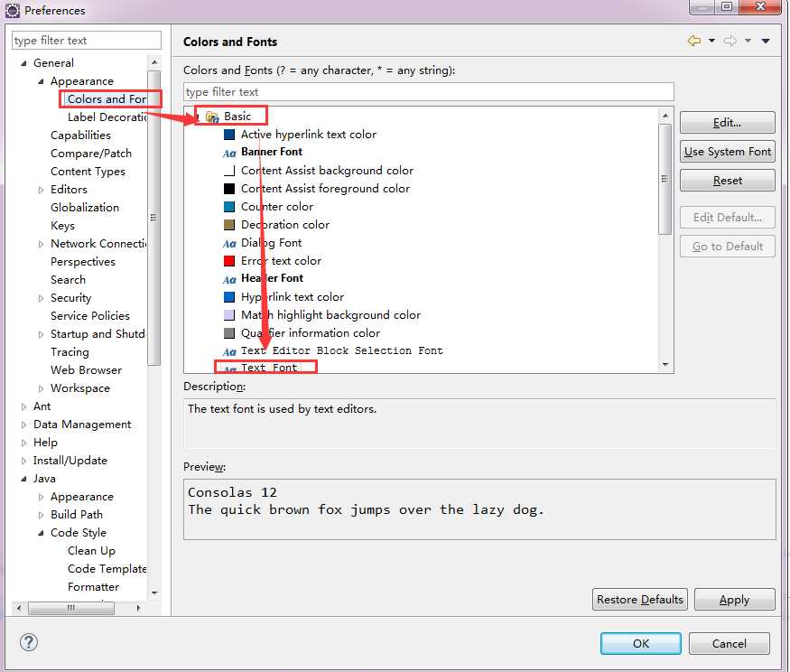Collapse the Java tree node
Screen dimensions: 790x672
pos(23,479)
